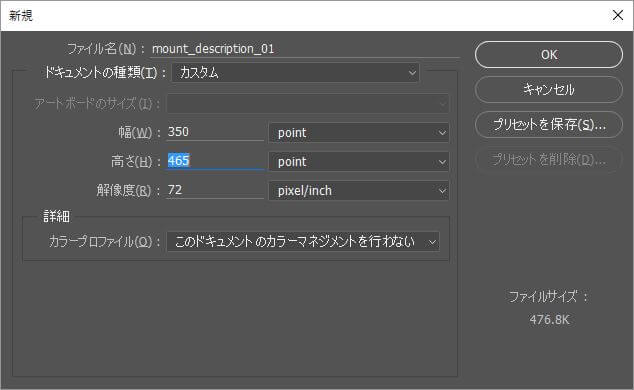The image size is (634, 390).
Task: Click the 詳細 section label
Action: (x=56, y=216)
